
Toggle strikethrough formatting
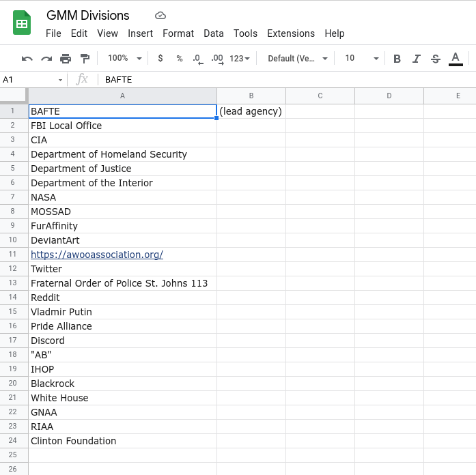coord(436,58)
